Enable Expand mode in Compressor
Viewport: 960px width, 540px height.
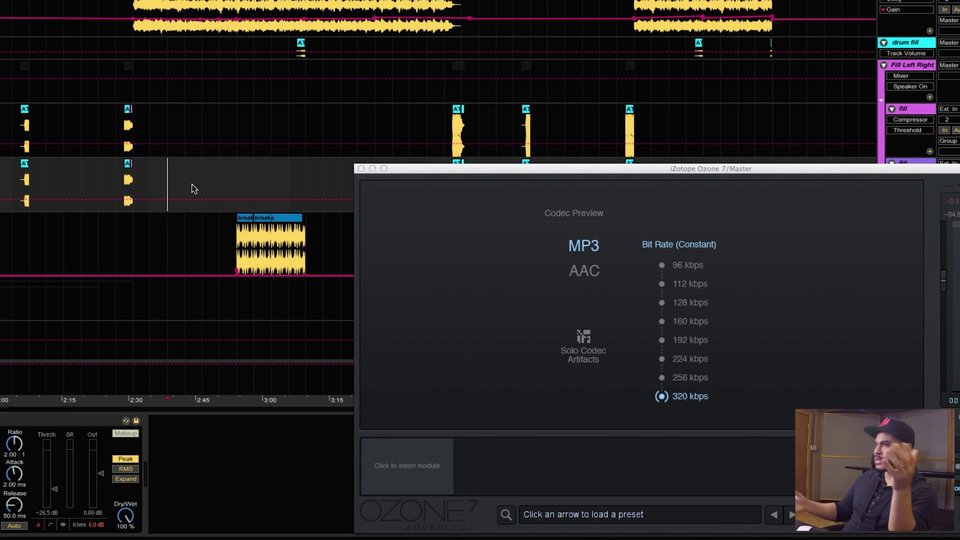(126, 479)
